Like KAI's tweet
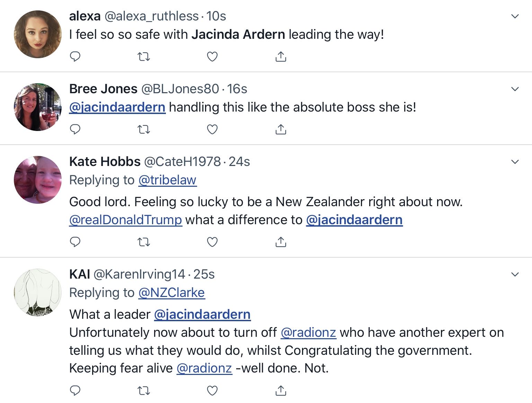The width and height of the screenshot is (532, 403). coord(212,391)
